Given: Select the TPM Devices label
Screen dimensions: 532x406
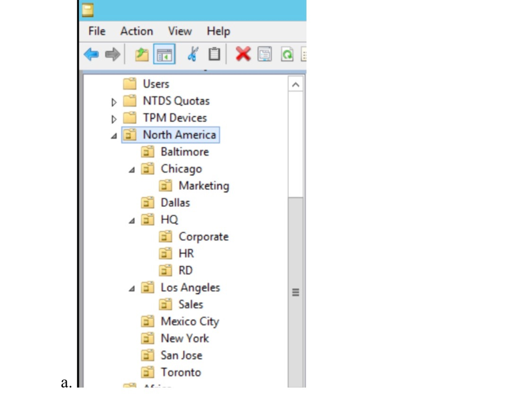Looking at the screenshot, I should point(175,118).
